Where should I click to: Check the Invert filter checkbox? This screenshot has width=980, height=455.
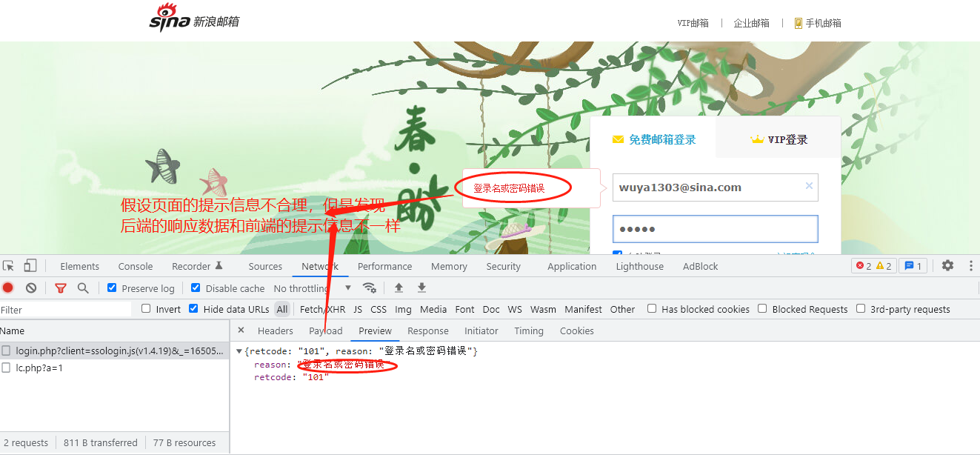pyautogui.click(x=146, y=308)
